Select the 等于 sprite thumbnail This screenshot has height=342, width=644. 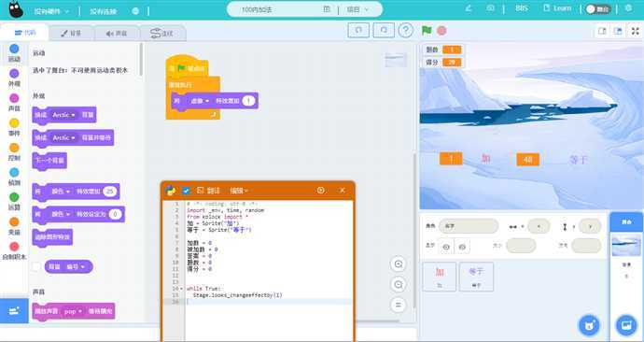[476, 277]
